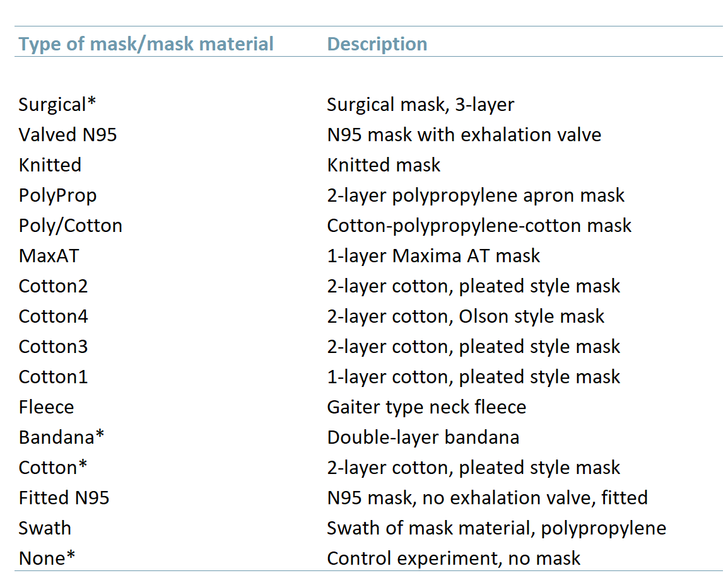Select the "Bandana*" row label
Image resolution: width=728 pixels, height=578 pixels.
[61, 437]
